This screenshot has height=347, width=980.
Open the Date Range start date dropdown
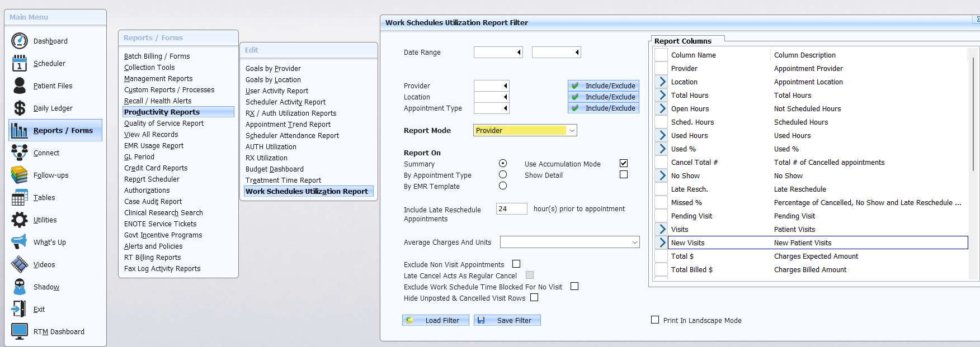point(519,52)
